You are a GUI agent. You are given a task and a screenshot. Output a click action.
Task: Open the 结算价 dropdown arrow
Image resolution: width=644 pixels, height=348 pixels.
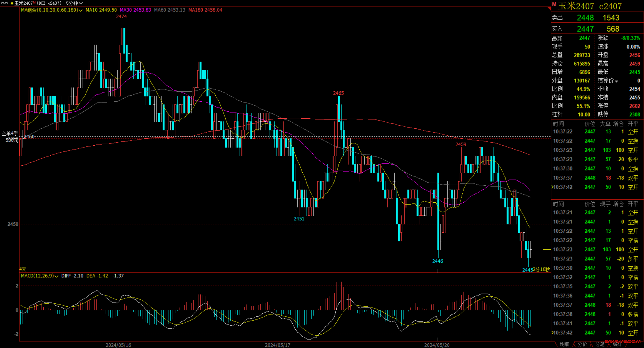pyautogui.click(x=617, y=81)
